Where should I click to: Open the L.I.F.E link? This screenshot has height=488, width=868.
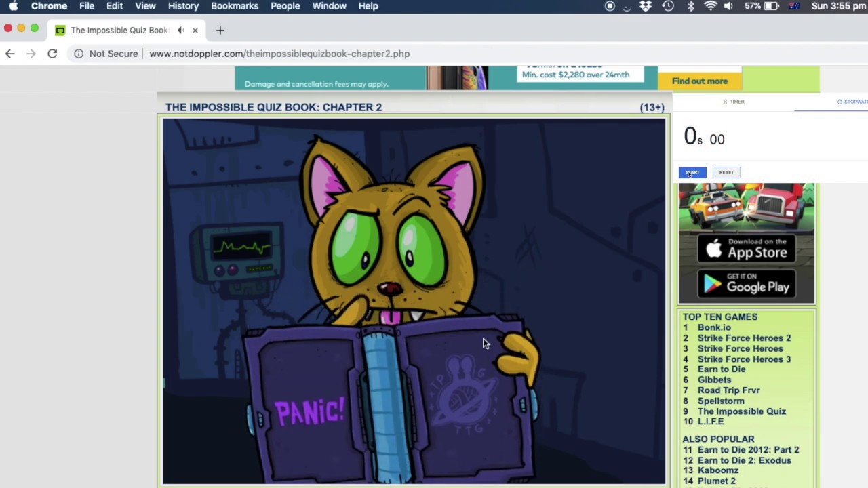(x=711, y=422)
